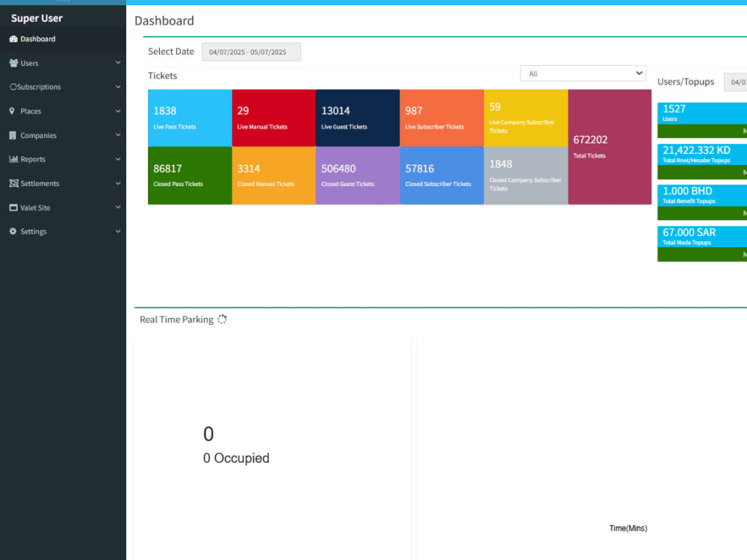The width and height of the screenshot is (747, 560).
Task: Click the '0 Occupied' parking text
Action: [x=236, y=458]
